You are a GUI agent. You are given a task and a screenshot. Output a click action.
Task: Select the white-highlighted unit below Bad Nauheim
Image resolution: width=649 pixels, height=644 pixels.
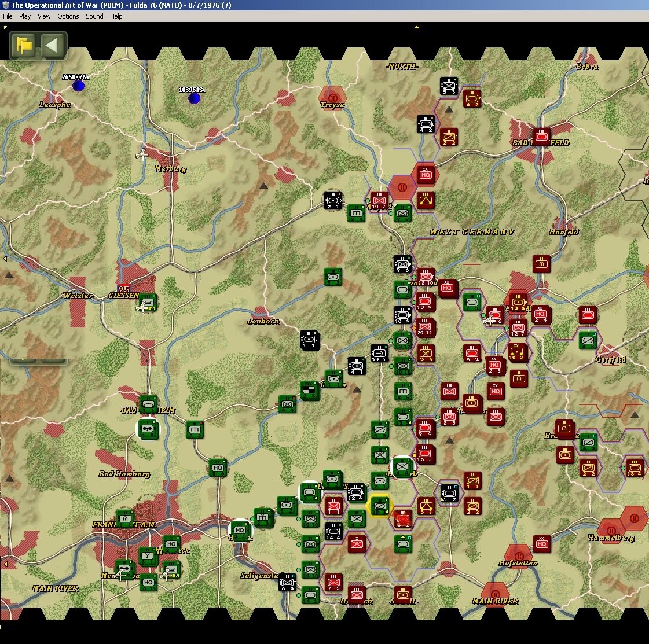pyautogui.click(x=148, y=429)
